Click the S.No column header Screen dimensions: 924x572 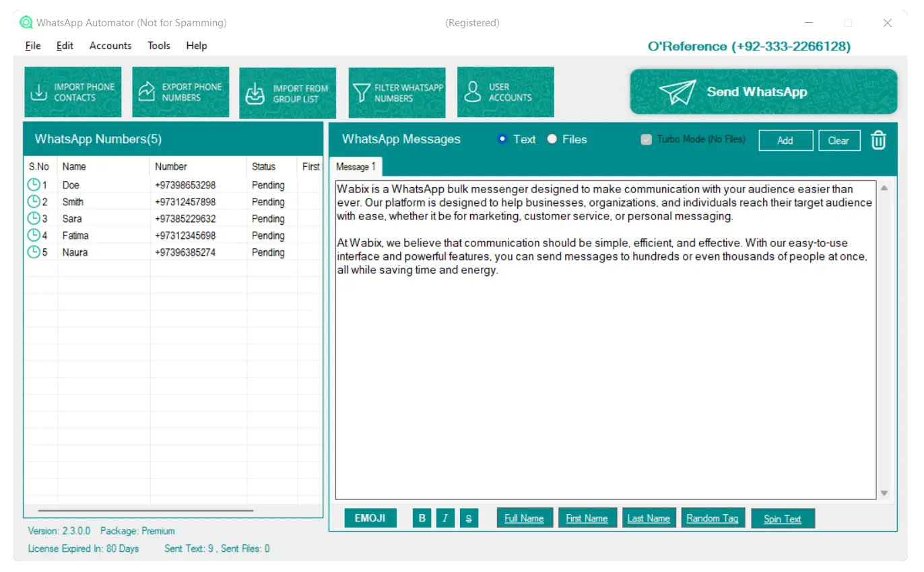40,166
